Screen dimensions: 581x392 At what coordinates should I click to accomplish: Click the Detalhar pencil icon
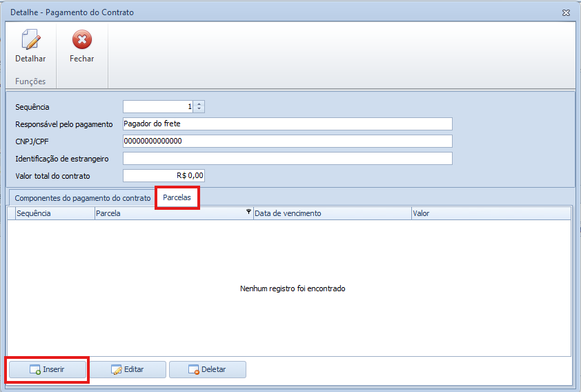tap(30, 40)
